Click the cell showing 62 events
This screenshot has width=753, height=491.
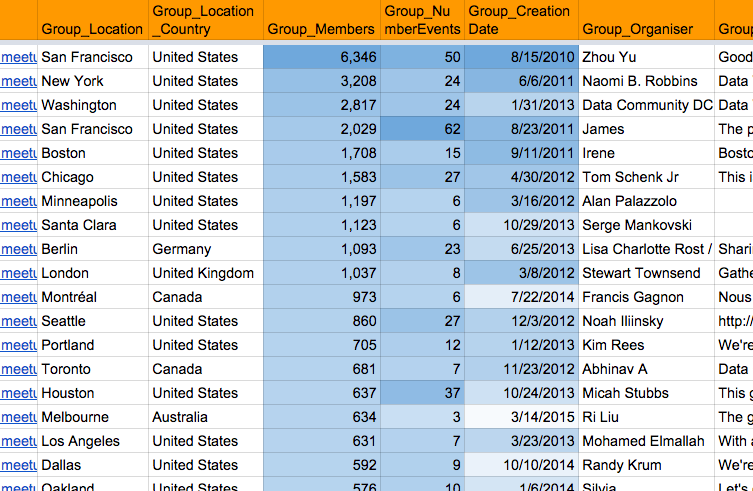coord(422,129)
